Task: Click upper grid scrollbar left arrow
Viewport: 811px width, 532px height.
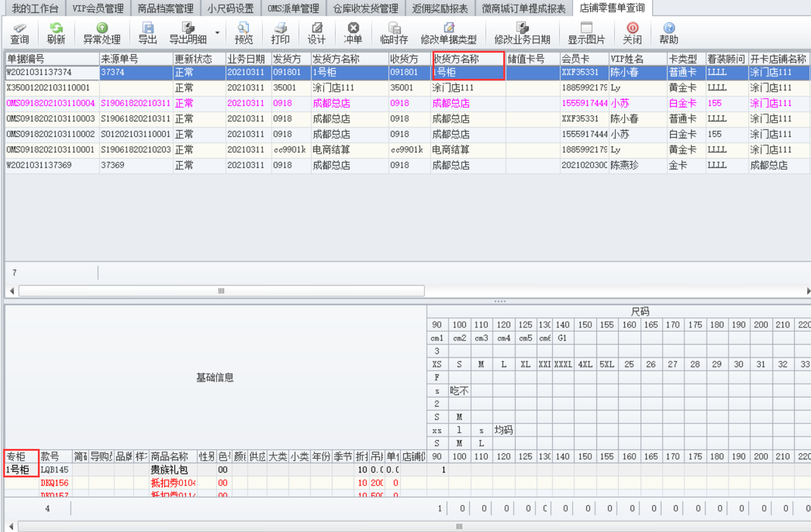Action: [11, 291]
